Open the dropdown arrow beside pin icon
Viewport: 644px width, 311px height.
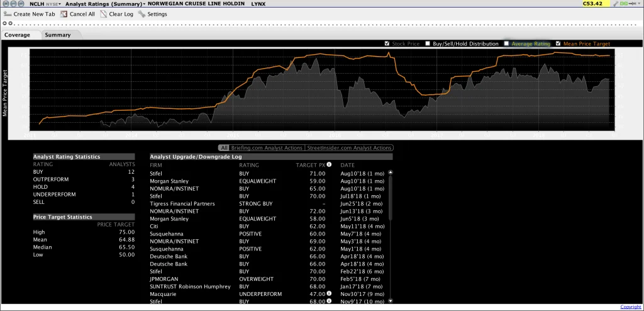[639, 3]
